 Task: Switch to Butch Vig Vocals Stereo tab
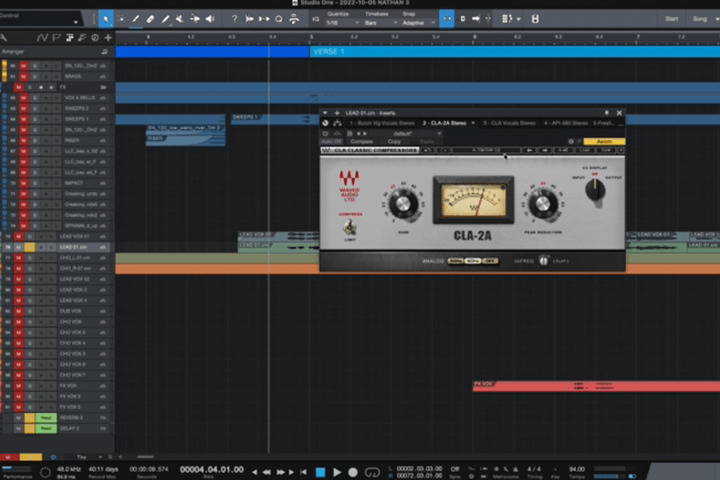point(382,123)
